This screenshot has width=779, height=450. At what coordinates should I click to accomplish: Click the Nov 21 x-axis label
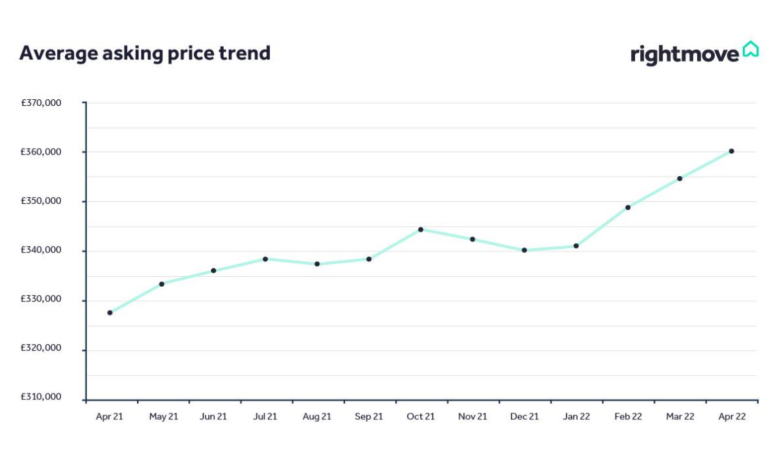pyautogui.click(x=472, y=417)
